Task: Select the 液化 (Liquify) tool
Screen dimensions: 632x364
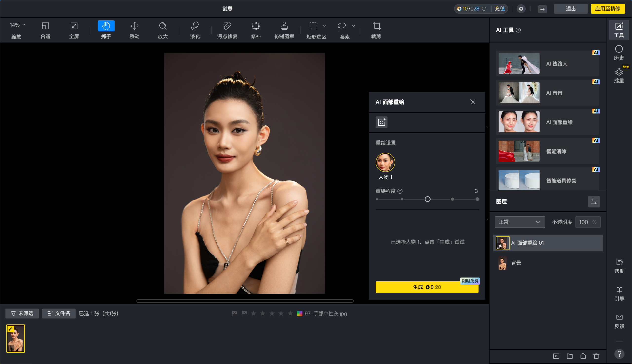Action: coord(195,30)
